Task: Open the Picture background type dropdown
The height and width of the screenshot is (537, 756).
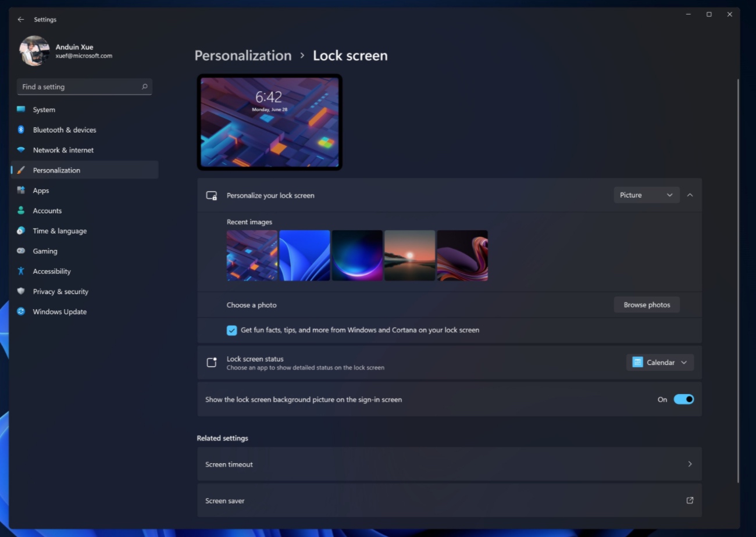Action: click(x=647, y=195)
